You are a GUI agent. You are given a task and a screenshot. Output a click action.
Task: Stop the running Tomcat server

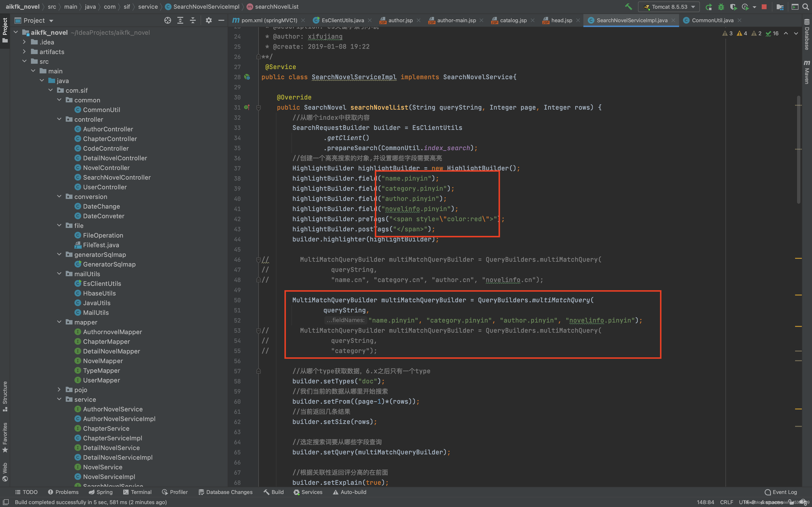(764, 7)
